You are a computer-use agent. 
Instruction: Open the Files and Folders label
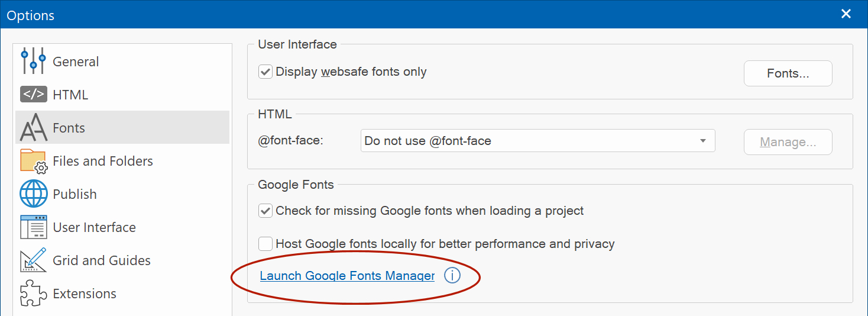pyautogui.click(x=103, y=161)
